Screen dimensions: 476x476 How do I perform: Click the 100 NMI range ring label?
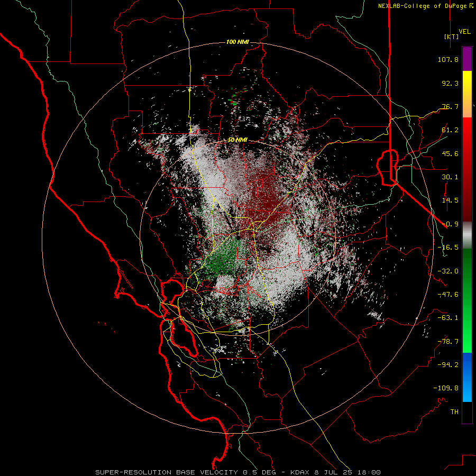click(237, 42)
